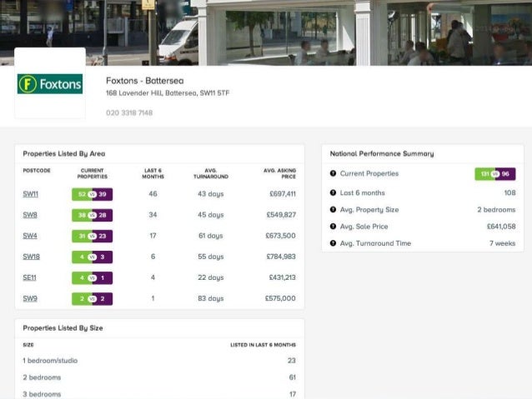Click the national 131 vs 96 badge
532x399 pixels.
coord(495,174)
